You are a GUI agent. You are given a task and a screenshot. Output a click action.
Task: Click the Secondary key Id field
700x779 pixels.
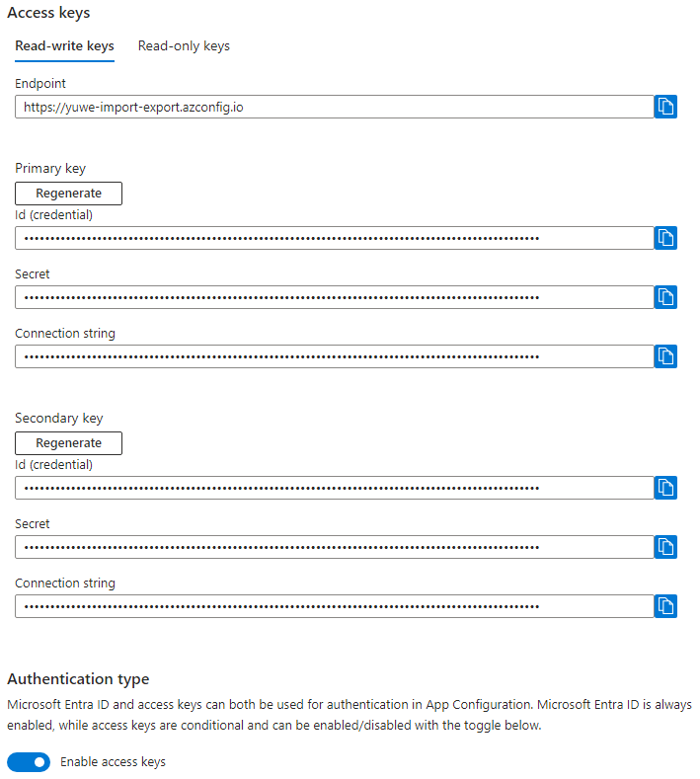[334, 488]
